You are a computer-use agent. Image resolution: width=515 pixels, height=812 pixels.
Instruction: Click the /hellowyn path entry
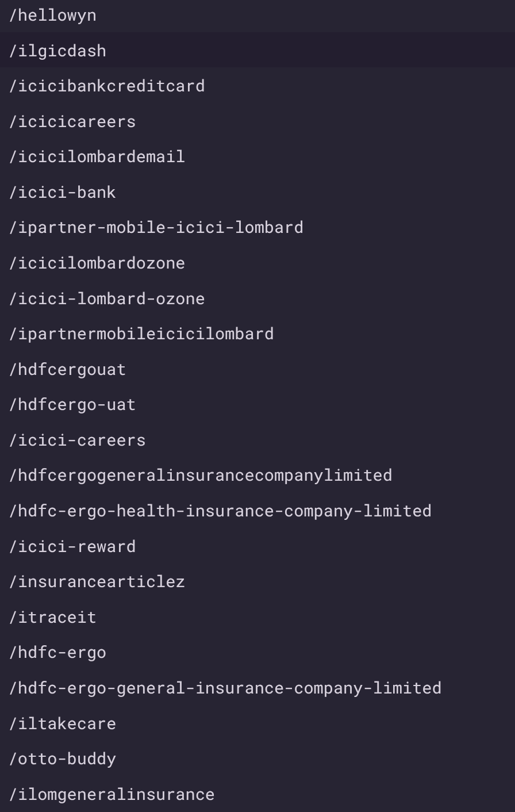tap(53, 16)
